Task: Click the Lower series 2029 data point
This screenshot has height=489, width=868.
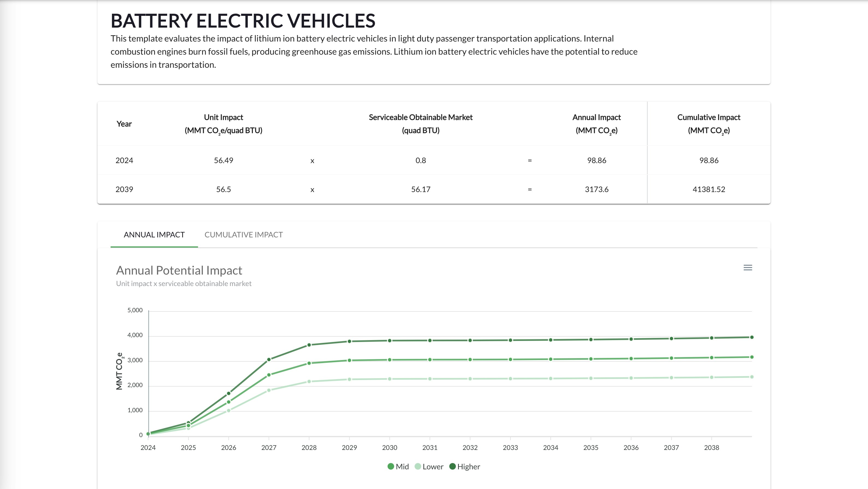Action: 349,379
